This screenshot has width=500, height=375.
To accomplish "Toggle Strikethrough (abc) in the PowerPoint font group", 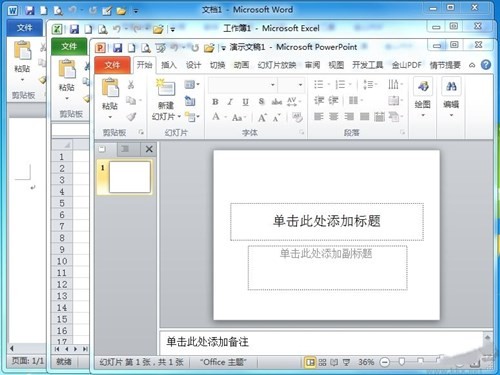I will [277, 101].
